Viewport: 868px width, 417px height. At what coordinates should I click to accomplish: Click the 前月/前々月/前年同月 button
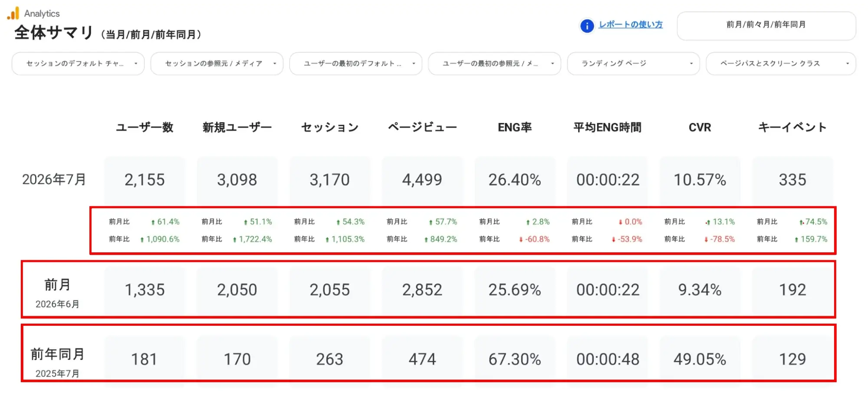[x=766, y=26]
